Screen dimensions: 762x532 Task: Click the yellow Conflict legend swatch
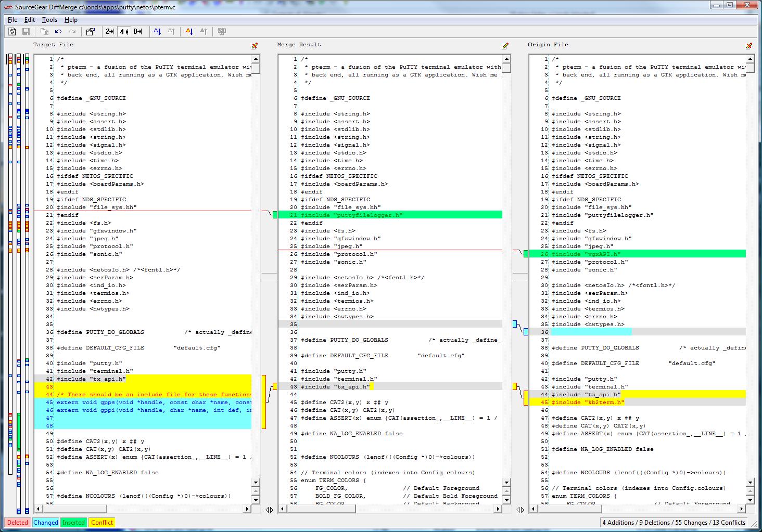(101, 523)
